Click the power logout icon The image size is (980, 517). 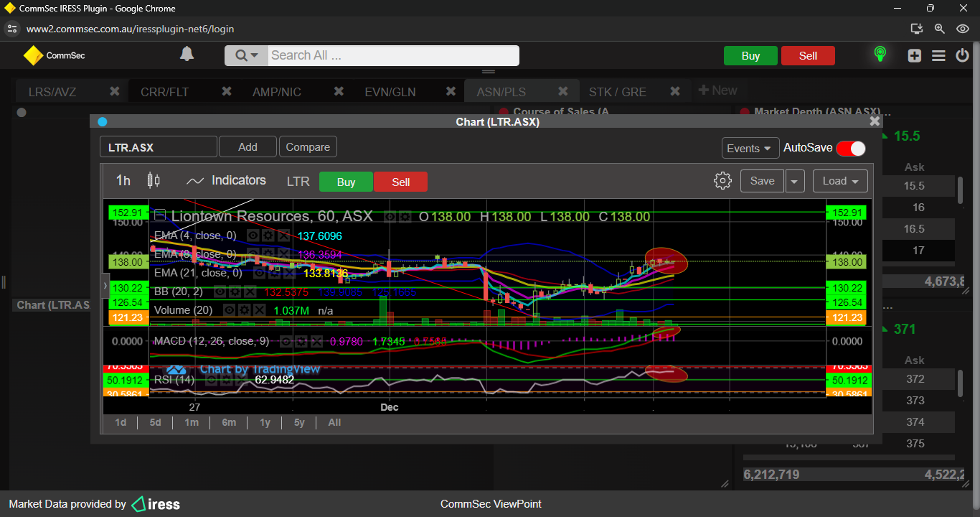click(x=962, y=55)
